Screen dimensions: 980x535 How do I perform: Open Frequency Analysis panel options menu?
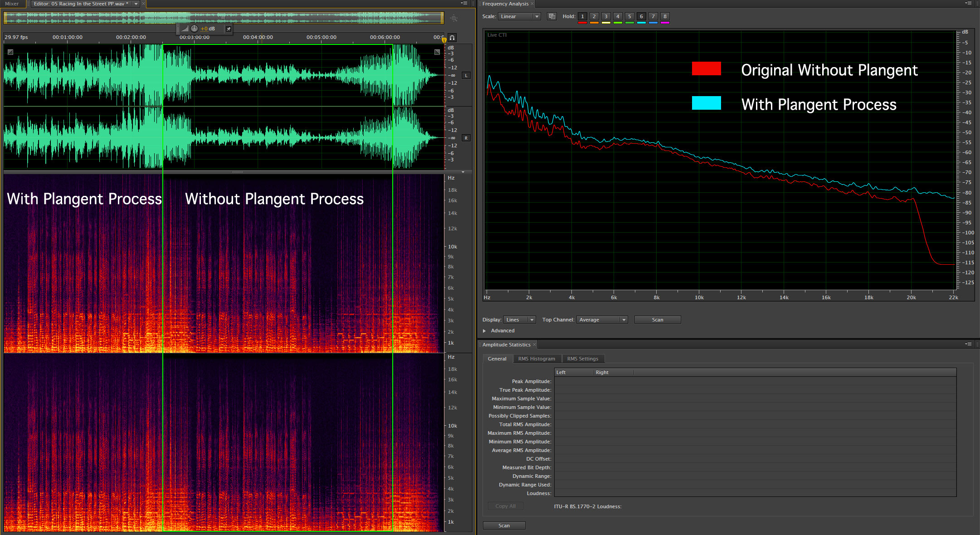(968, 4)
